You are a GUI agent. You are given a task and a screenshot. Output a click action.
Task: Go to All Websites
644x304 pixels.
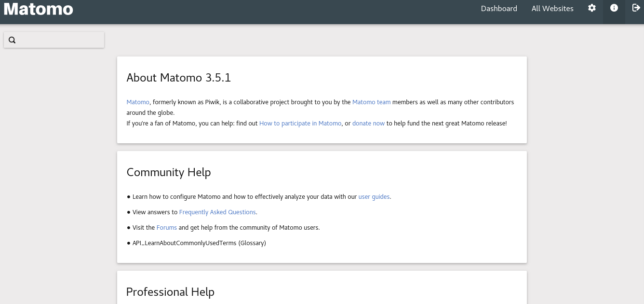552,8
